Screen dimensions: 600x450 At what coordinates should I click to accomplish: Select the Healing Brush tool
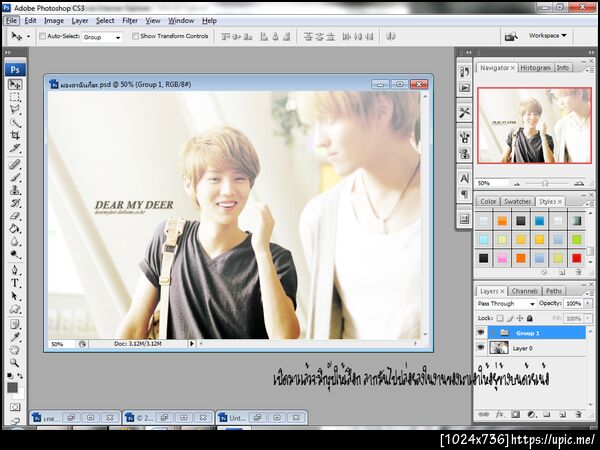coord(15,165)
